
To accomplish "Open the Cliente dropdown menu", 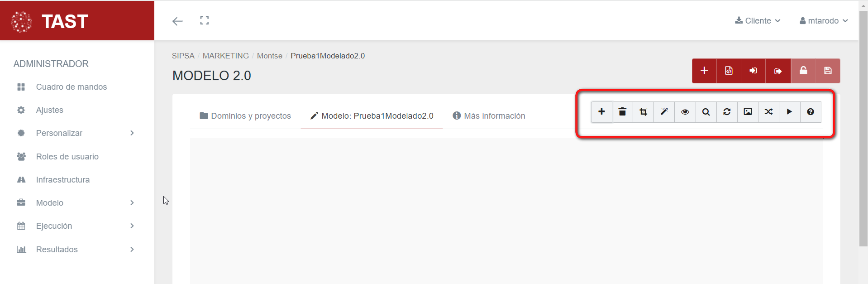I will tap(758, 21).
